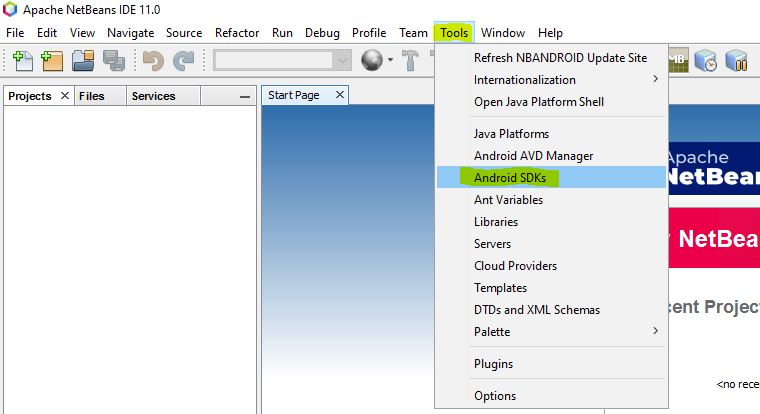Open Plugins from Tools menu
Screen dimensions: 760x414
tap(552, 364)
